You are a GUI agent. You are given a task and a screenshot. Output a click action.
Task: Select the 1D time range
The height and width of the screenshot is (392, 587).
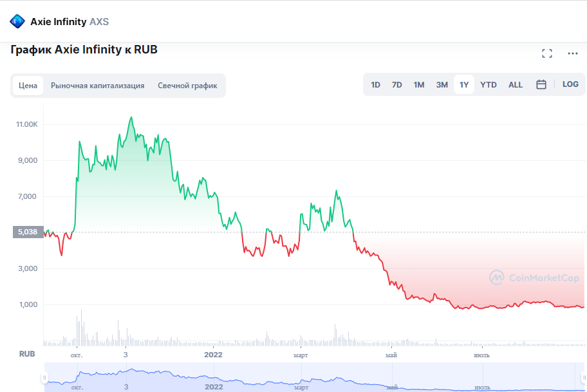pyautogui.click(x=375, y=84)
